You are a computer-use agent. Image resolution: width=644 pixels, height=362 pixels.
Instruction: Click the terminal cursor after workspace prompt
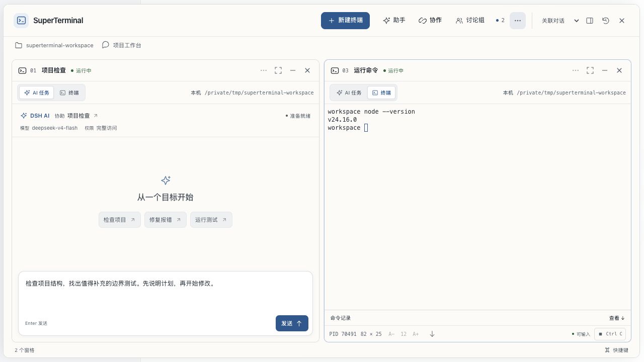click(366, 128)
